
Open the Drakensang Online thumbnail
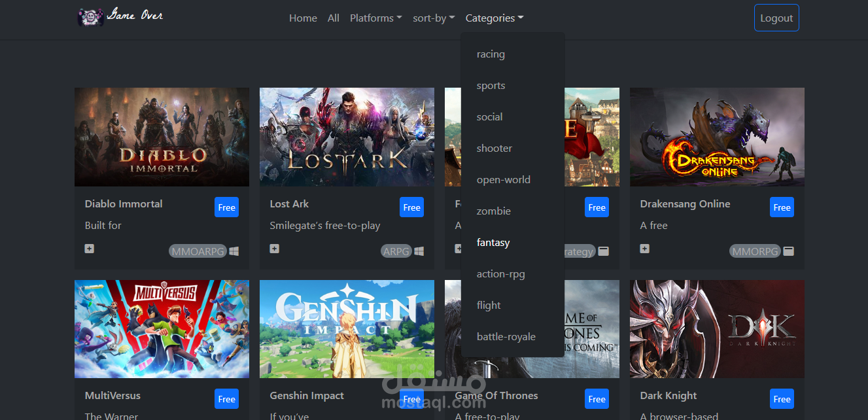717,137
